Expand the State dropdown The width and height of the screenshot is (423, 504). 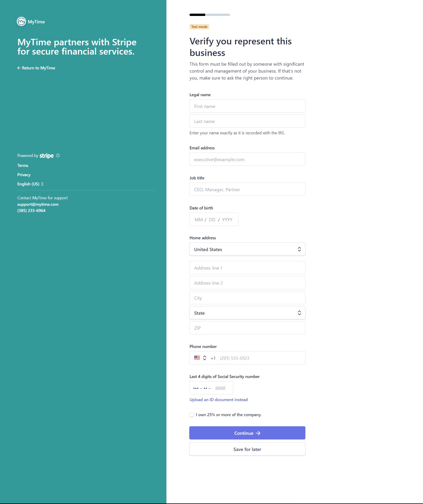tap(247, 313)
